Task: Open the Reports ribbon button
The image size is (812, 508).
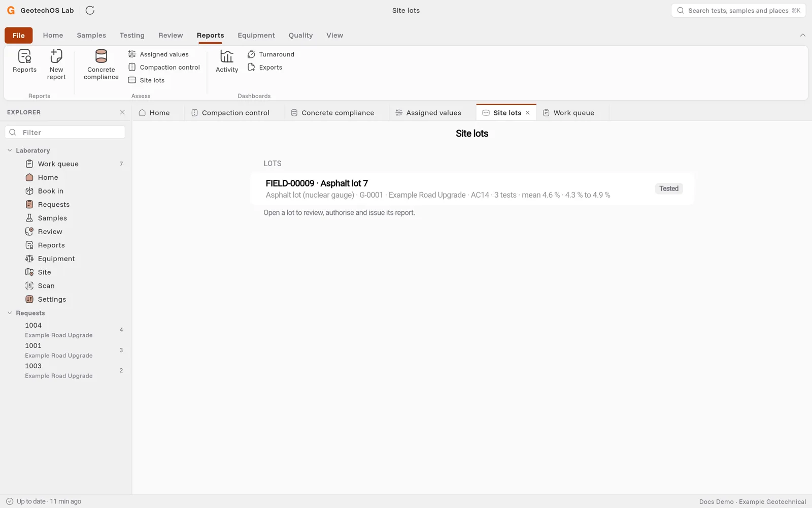Action: [x=24, y=61]
